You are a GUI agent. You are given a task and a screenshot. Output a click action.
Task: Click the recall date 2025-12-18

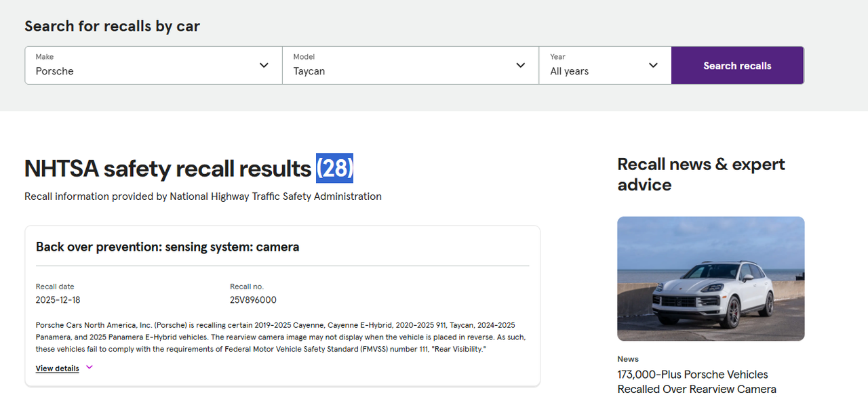pyautogui.click(x=58, y=300)
